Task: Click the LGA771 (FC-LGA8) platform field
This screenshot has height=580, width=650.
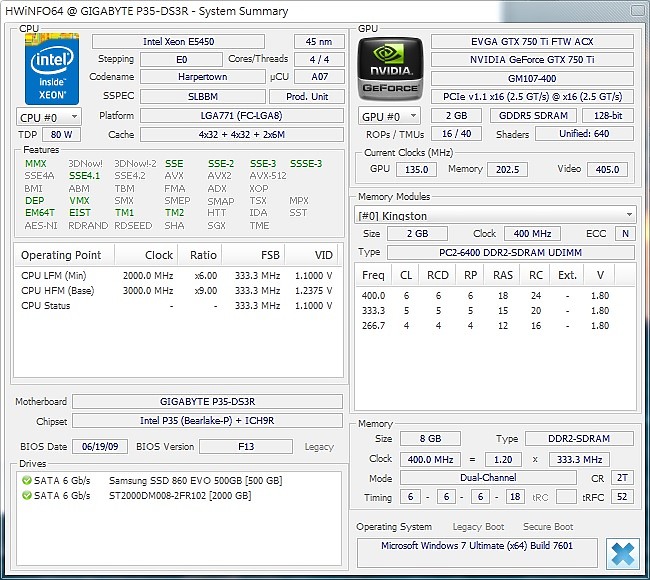Action: click(x=242, y=115)
